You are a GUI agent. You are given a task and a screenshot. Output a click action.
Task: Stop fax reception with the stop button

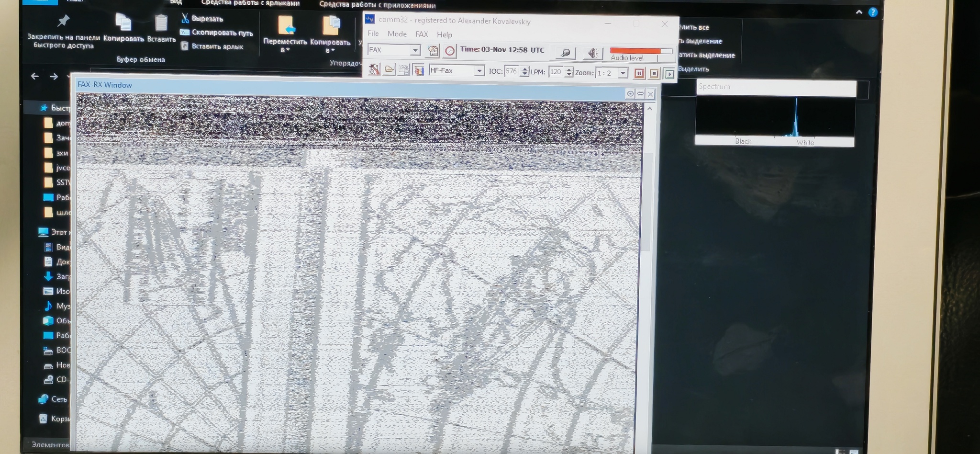tap(654, 73)
